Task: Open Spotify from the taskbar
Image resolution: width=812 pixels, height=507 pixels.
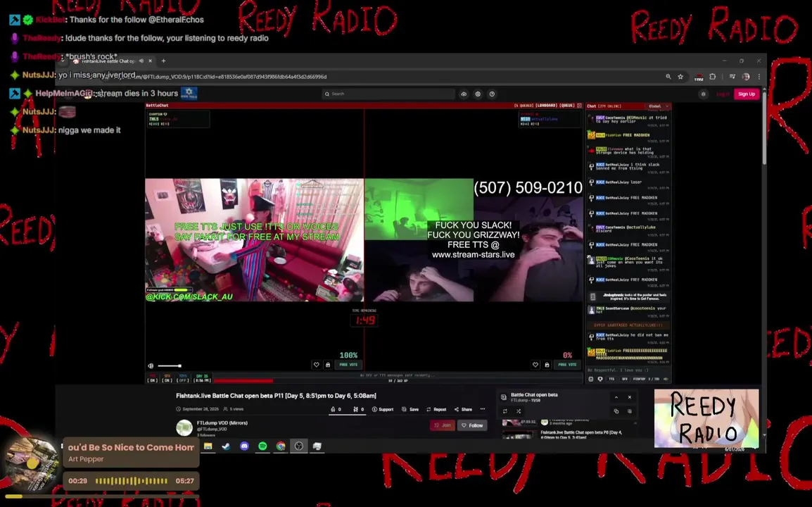Action: 262,446
